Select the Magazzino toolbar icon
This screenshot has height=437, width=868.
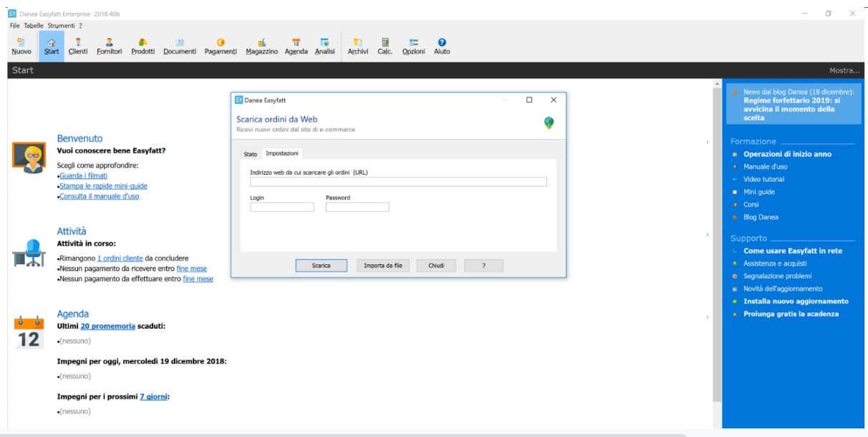261,46
